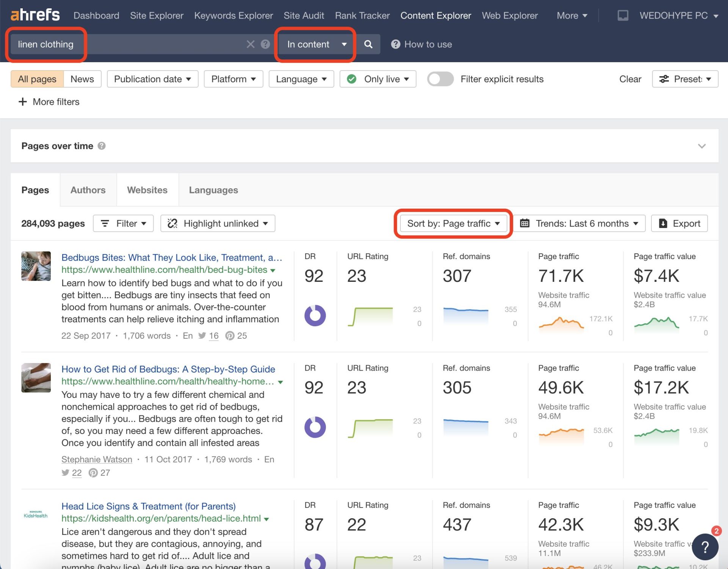Open the search field help question mark
Viewport: 728px width, 569px height.
[x=265, y=44]
